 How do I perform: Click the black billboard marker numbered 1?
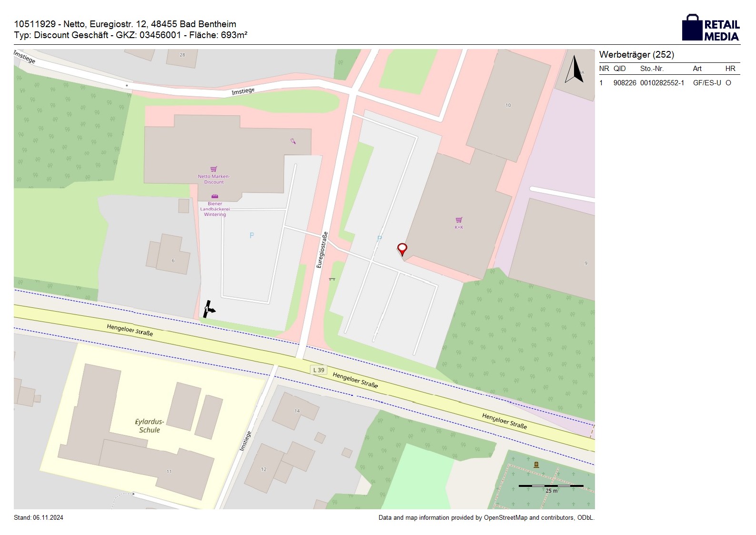tap(208, 310)
